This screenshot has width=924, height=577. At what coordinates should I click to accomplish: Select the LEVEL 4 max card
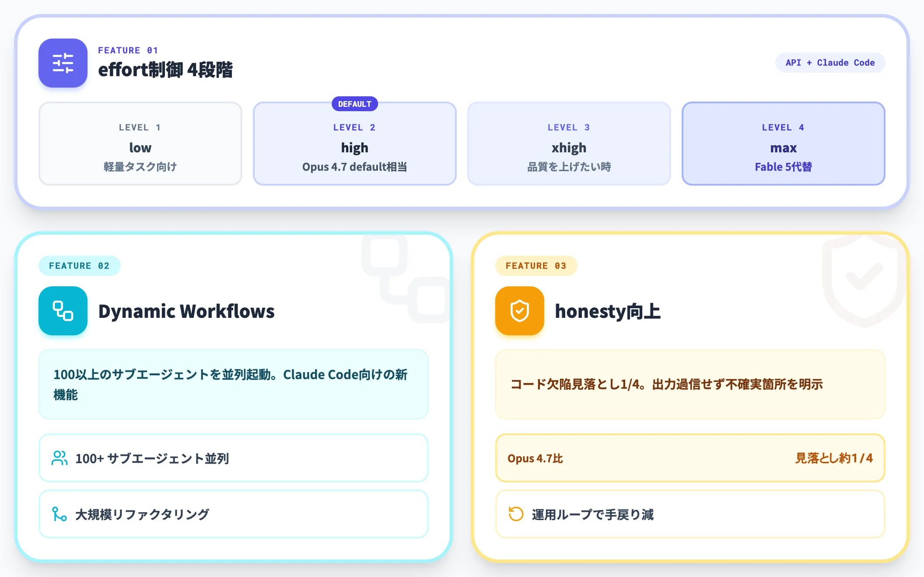tap(784, 144)
